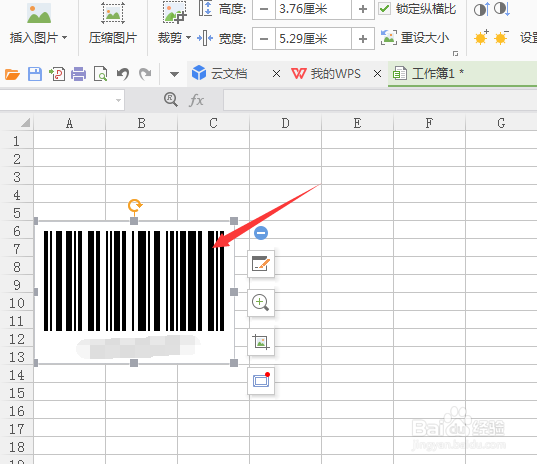Increase the picture brightness
Image resolution: width=537 pixels, height=464 pixels.
tap(481, 37)
